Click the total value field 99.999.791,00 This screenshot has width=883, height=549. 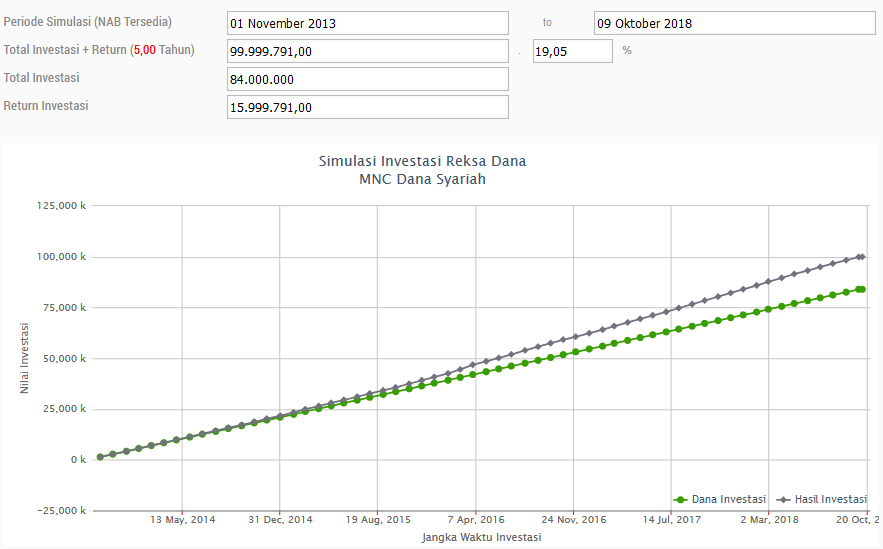point(367,51)
